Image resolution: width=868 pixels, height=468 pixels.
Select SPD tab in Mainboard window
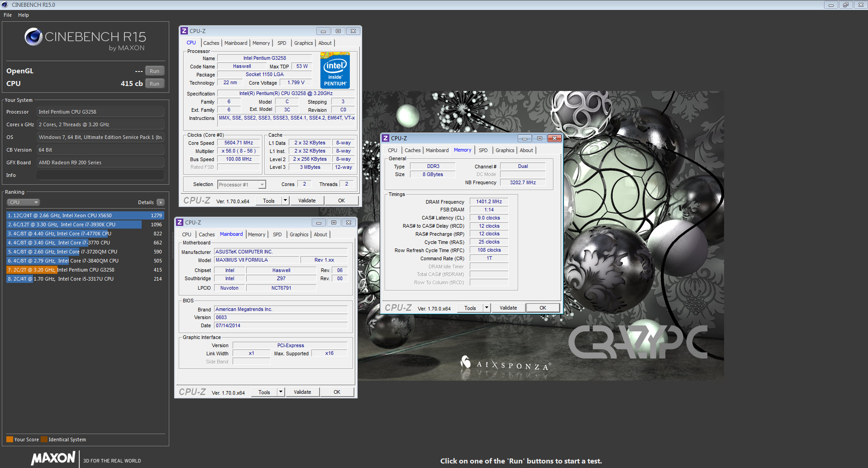click(x=277, y=234)
